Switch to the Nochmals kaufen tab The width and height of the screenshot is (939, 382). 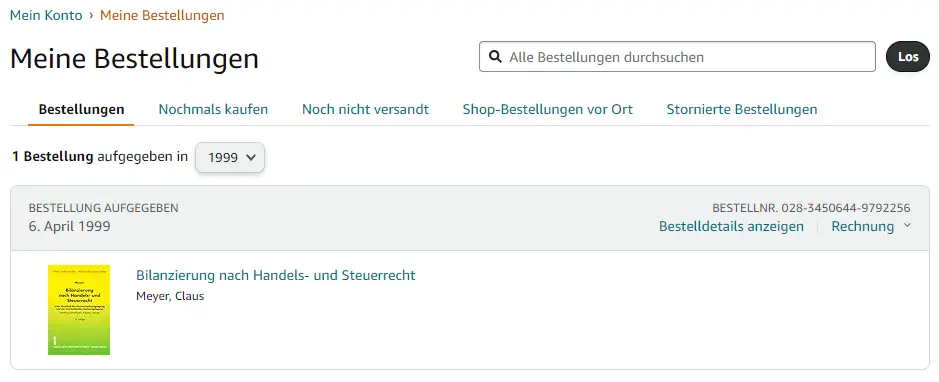tap(213, 110)
